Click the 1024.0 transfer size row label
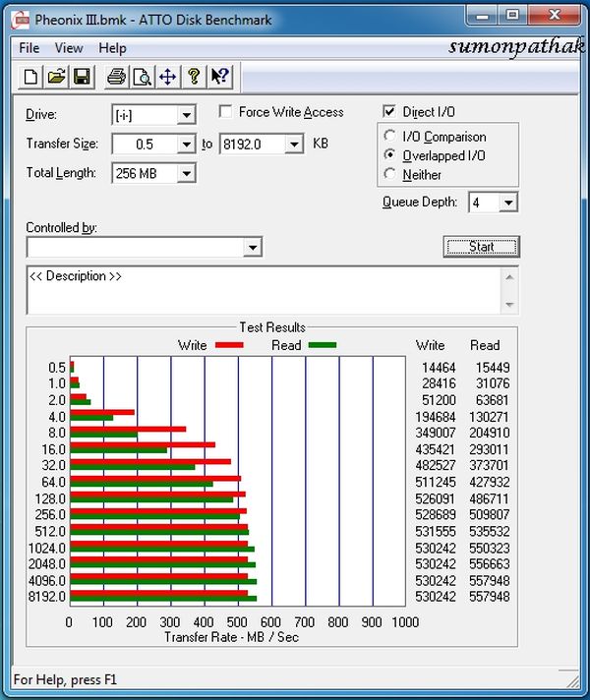 (x=47, y=548)
